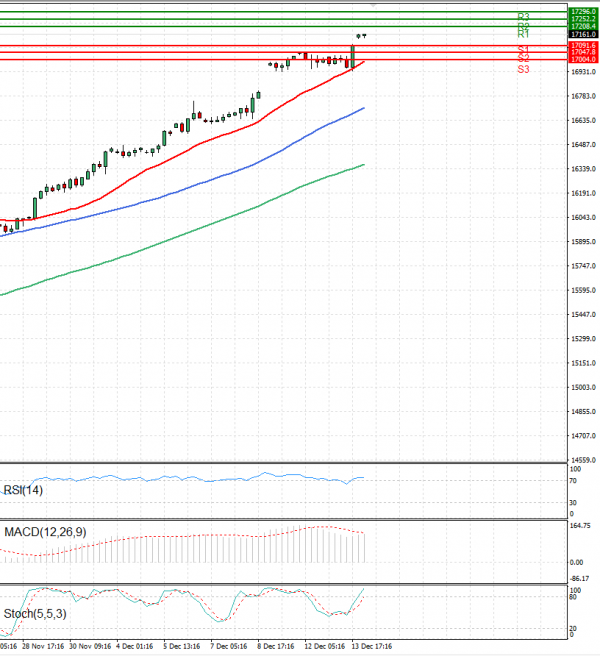Click the 15299.0 price axis value
Image resolution: width=600 pixels, height=656 pixels.
click(x=583, y=339)
